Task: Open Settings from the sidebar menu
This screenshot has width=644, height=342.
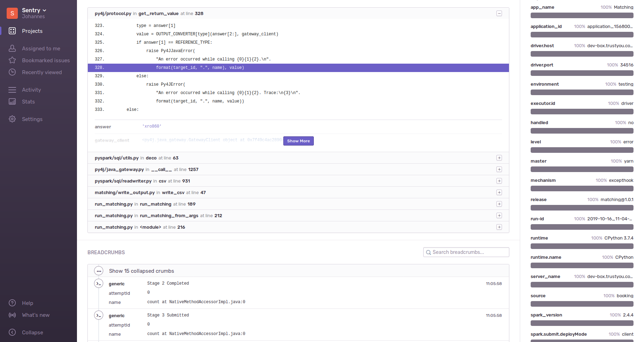Action: coord(32,119)
